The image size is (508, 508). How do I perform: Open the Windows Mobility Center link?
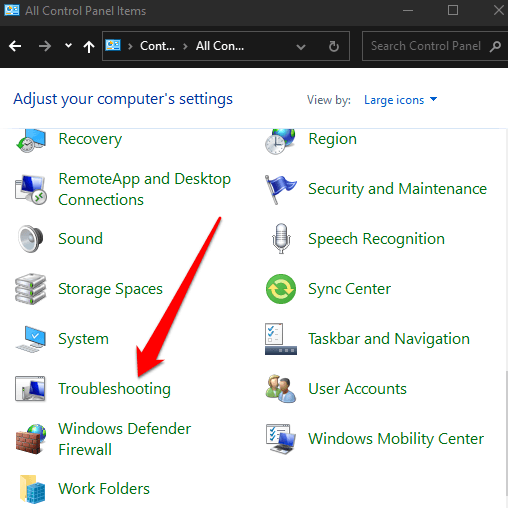(396, 439)
